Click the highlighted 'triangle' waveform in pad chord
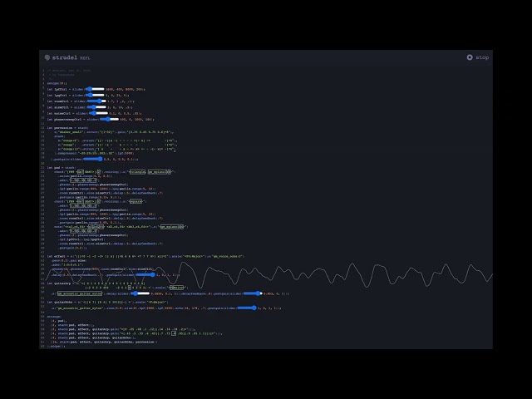This screenshot has width=532, height=399. click(x=137, y=172)
